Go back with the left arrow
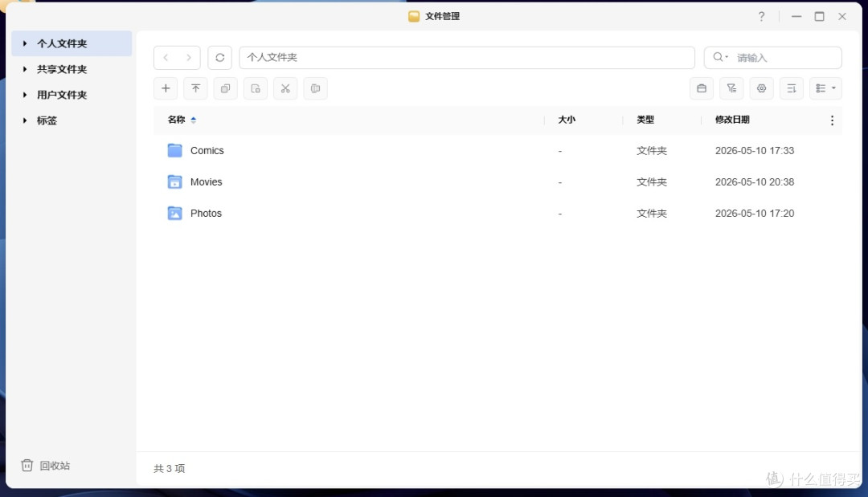Screen dimensions: 868x497 [x=166, y=58]
